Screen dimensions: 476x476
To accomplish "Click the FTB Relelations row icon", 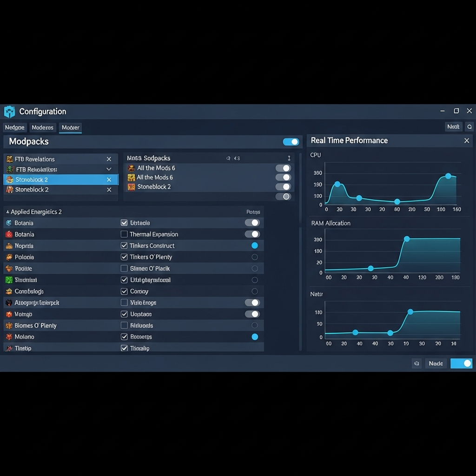I will click(10, 169).
